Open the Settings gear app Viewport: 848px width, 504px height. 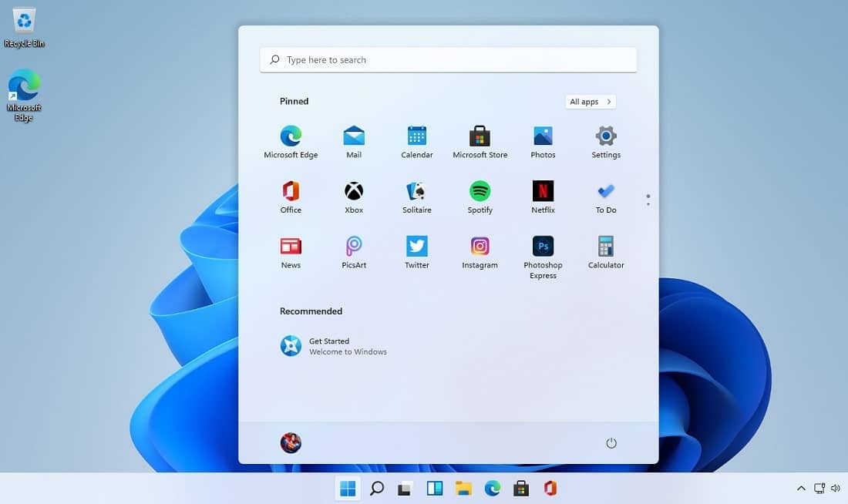606,143
